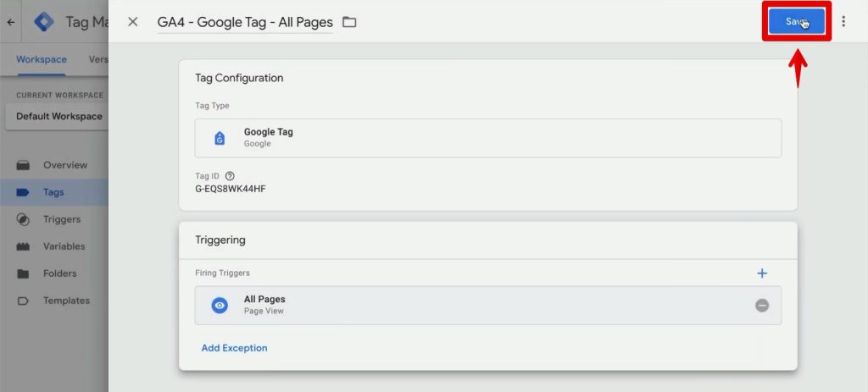Screen dimensions: 868x392
Task: Click the Tag Configuration heading
Action: click(x=239, y=78)
